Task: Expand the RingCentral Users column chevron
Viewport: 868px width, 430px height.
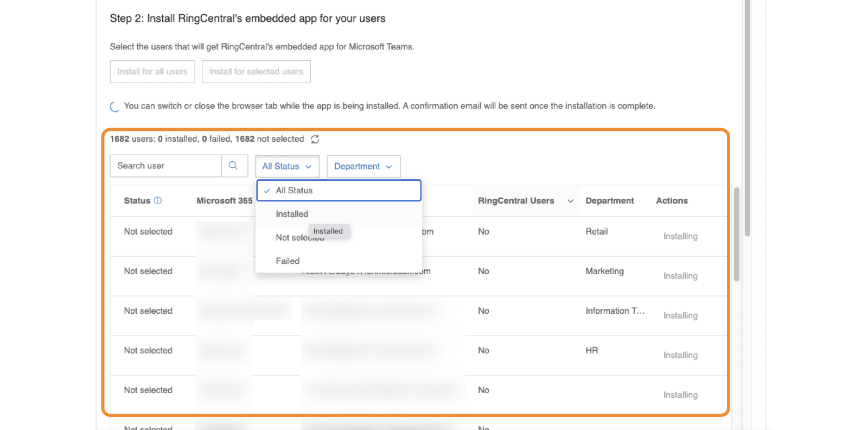Action: [570, 201]
